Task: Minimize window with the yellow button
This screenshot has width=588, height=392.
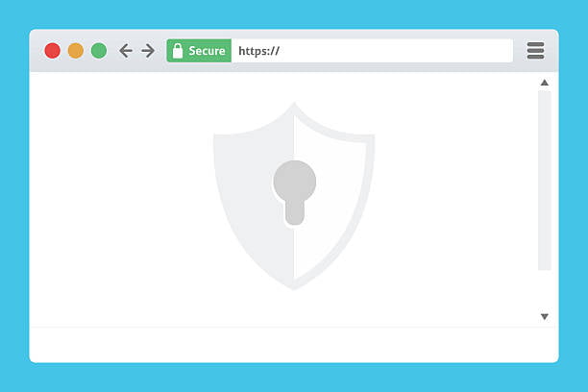Action: (x=76, y=51)
